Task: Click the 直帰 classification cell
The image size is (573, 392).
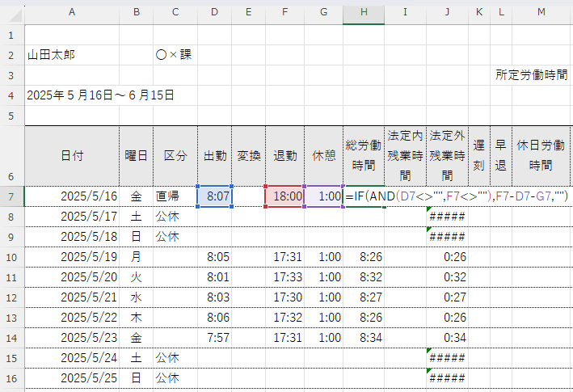Action: [175, 196]
